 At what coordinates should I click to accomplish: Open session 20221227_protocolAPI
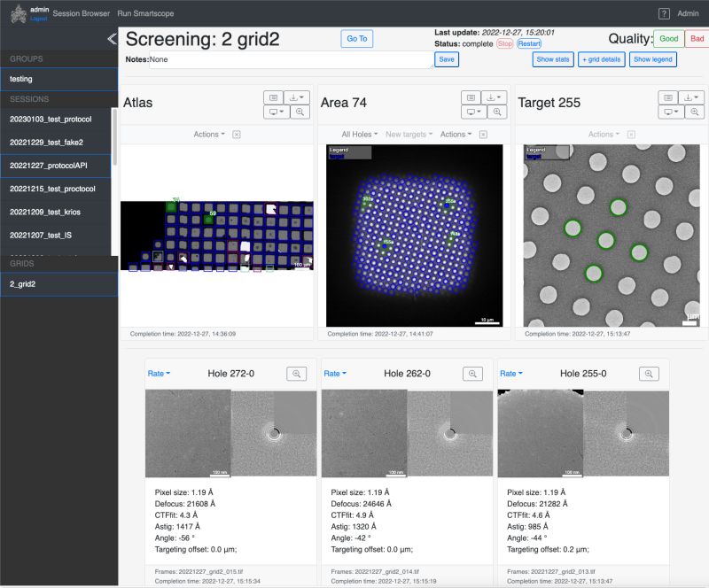pyautogui.click(x=56, y=166)
